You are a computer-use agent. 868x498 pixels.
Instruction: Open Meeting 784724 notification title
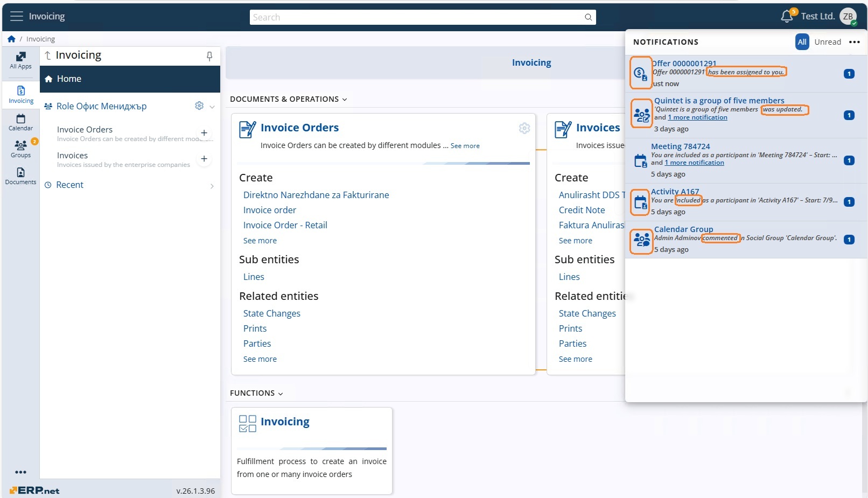coord(680,146)
